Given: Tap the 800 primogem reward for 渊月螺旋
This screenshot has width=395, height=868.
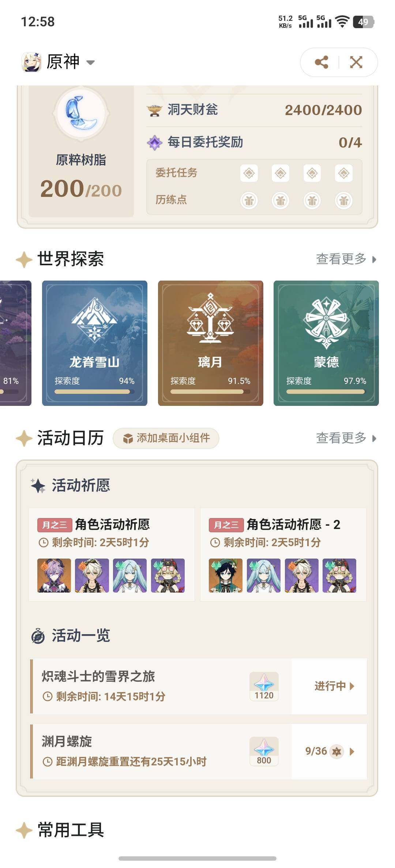Looking at the screenshot, I should (x=264, y=751).
